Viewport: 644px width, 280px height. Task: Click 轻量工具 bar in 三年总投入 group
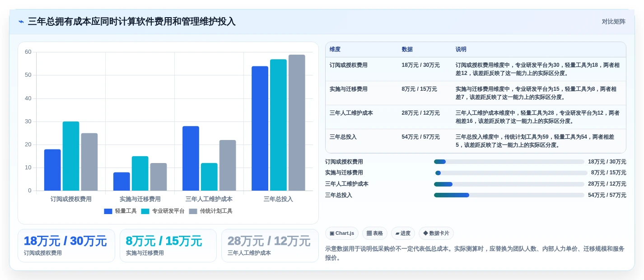(260, 128)
